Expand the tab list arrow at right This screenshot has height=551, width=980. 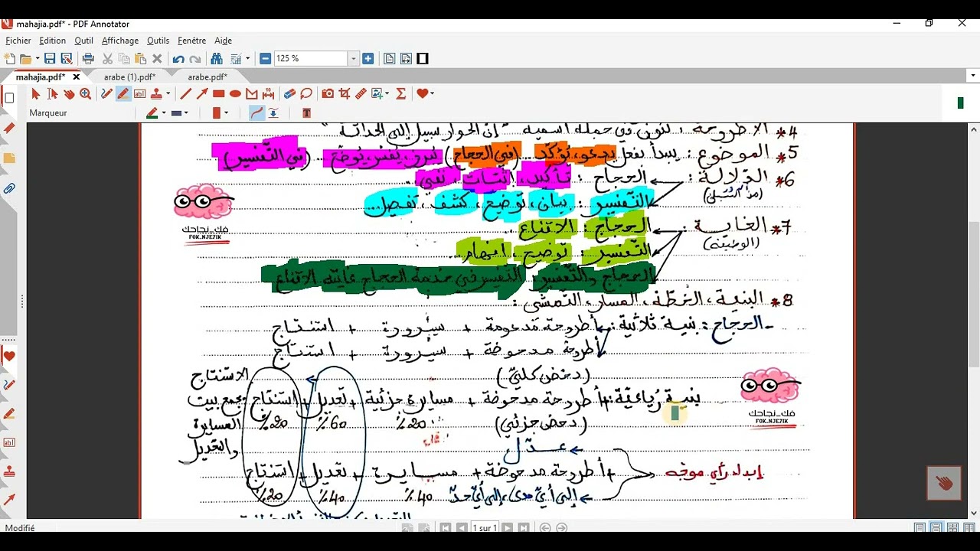click(973, 76)
